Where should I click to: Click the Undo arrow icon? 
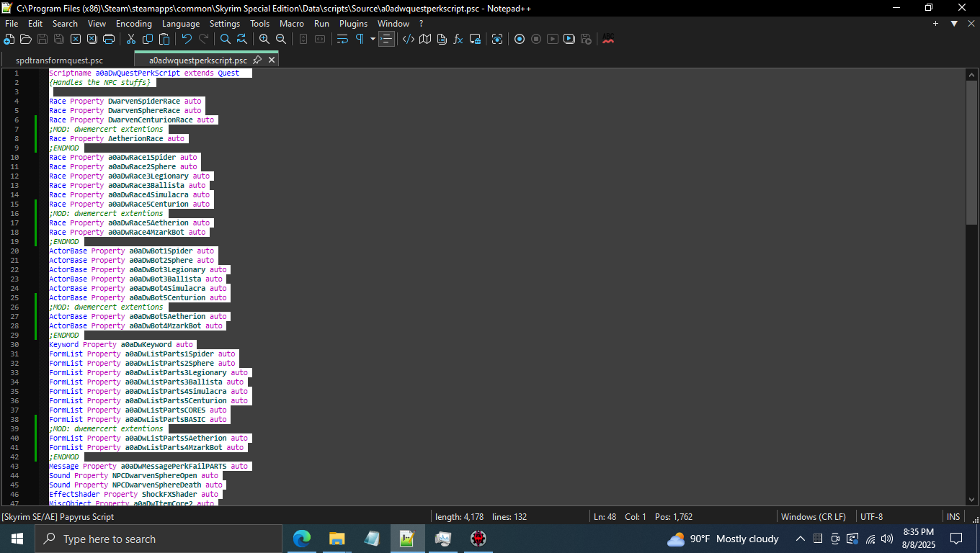coord(187,39)
